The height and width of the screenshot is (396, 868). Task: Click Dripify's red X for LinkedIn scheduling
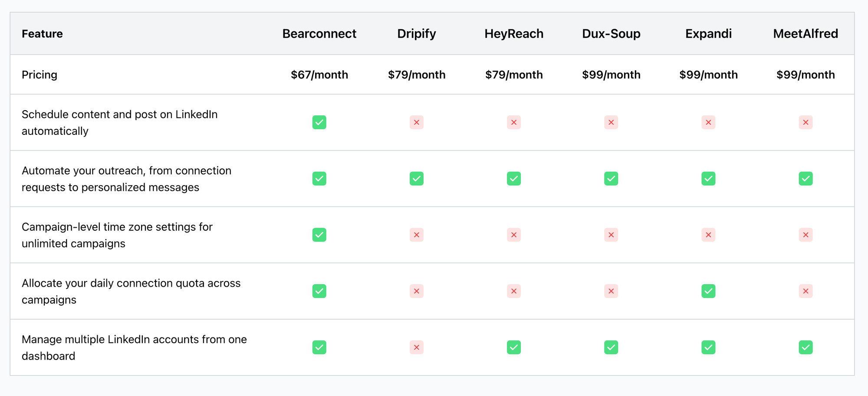[x=416, y=122]
